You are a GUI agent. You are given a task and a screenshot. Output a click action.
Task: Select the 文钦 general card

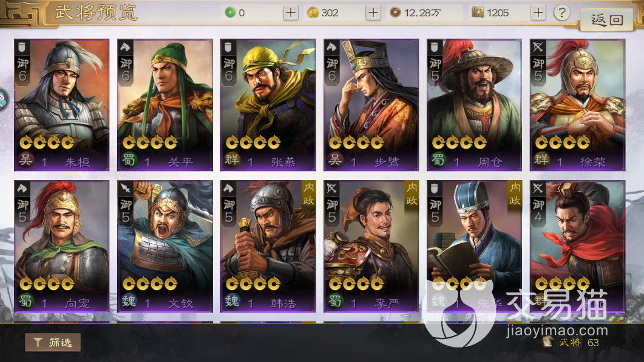click(164, 246)
